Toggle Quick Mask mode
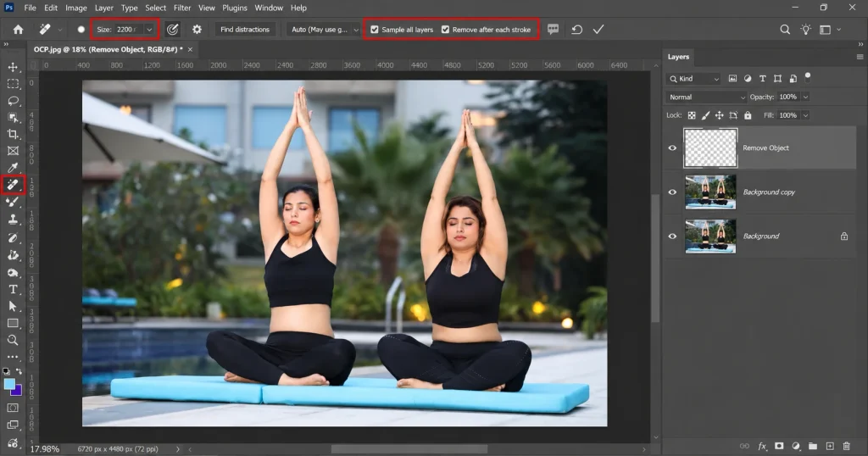Screen dimensions: 868x456 coord(13,408)
